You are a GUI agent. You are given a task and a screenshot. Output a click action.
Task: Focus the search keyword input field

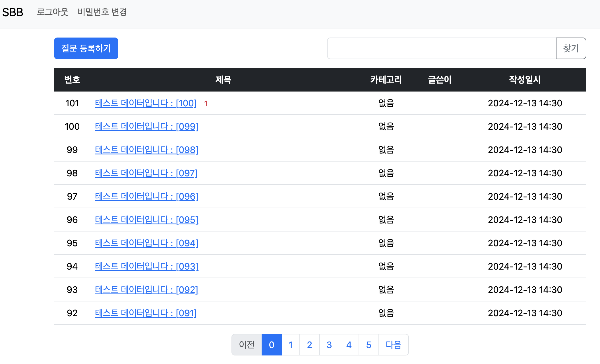(442, 48)
